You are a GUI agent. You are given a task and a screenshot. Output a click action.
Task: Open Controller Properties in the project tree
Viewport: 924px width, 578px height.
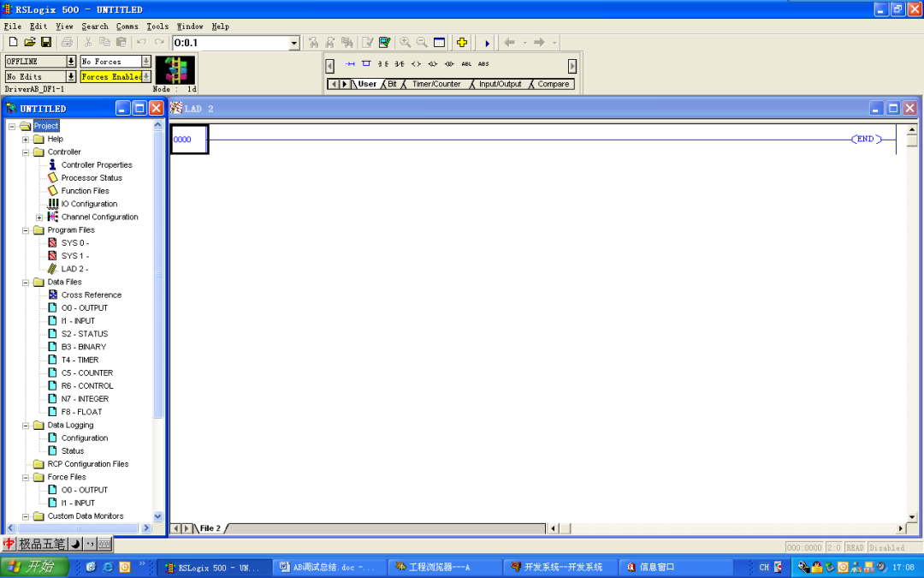coord(95,164)
